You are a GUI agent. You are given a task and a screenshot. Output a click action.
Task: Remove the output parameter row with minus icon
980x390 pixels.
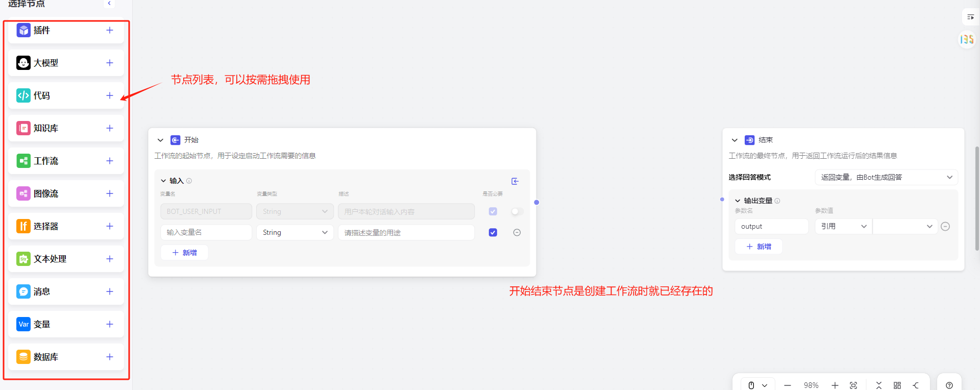coord(945,226)
